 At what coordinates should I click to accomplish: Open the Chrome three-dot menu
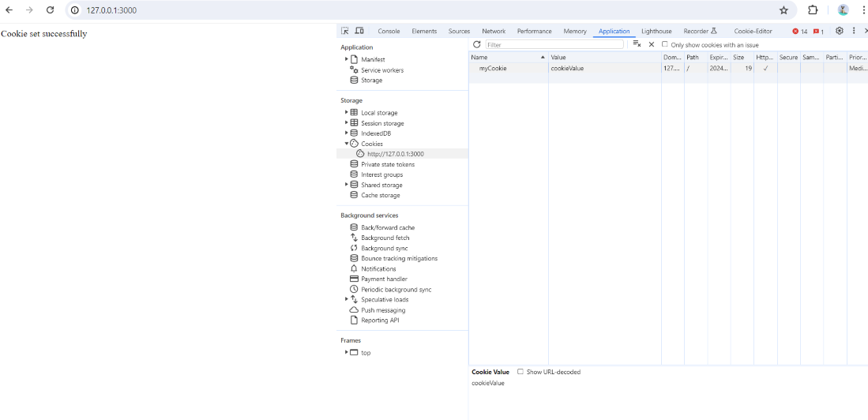click(x=863, y=10)
